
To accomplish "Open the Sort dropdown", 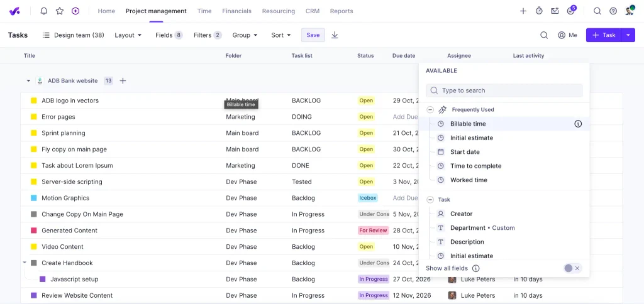I will 281,35.
